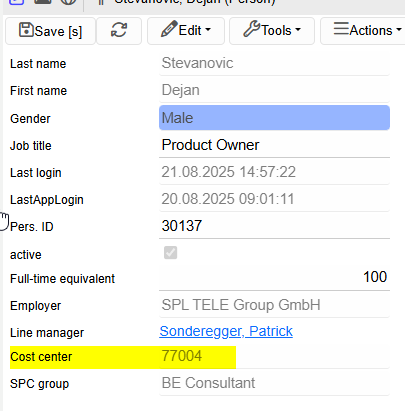Viewport: 405px width, 411px height.
Task: Click the Job title field Product Owner
Action: click(x=274, y=145)
